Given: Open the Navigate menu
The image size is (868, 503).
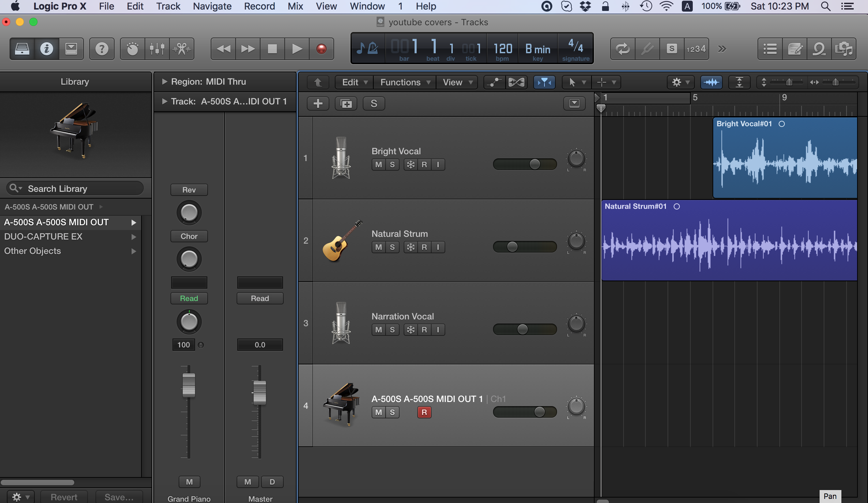Looking at the screenshot, I should [212, 6].
